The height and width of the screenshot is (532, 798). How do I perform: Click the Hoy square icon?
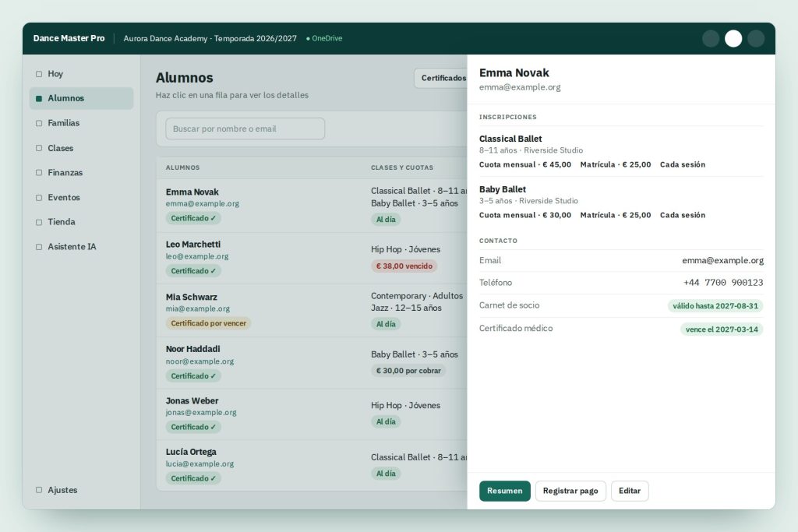tap(39, 74)
